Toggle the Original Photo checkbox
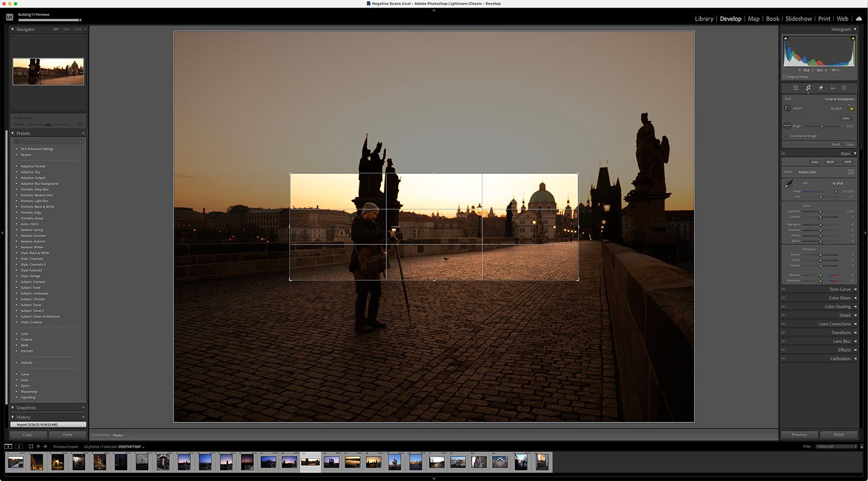 [x=784, y=77]
